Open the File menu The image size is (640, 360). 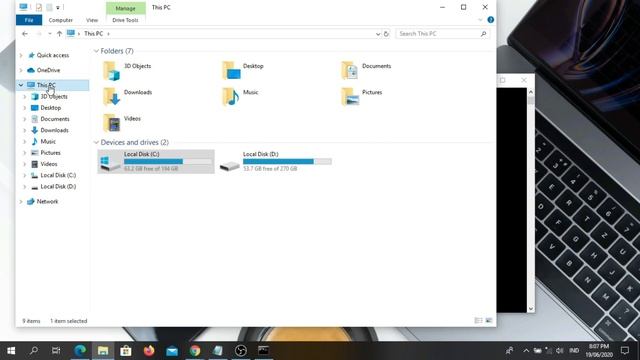(x=29, y=20)
